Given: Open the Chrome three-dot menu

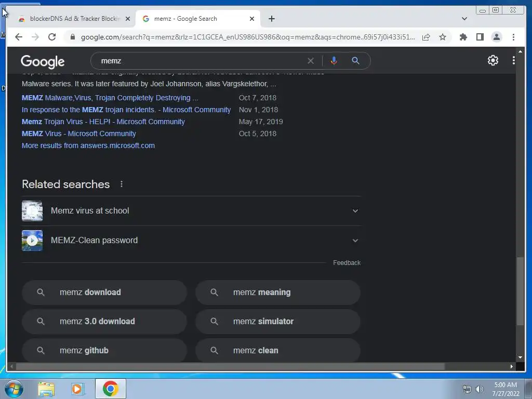Looking at the screenshot, I should tap(513, 37).
